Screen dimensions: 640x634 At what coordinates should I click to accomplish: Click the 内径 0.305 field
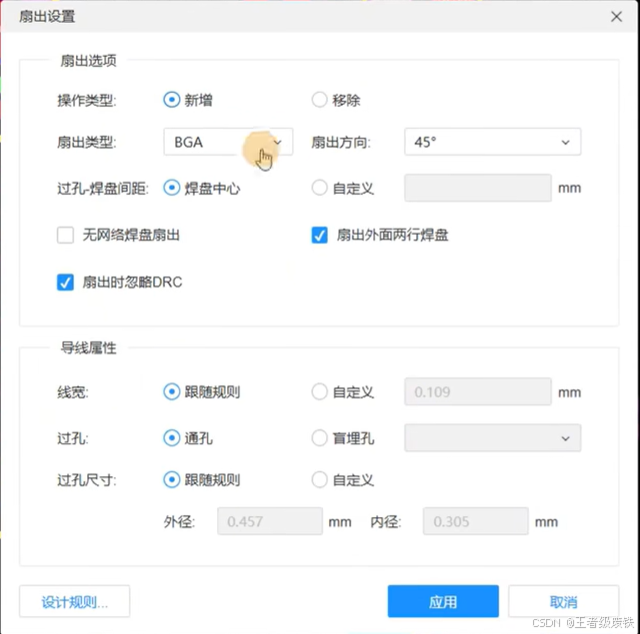[476, 521]
